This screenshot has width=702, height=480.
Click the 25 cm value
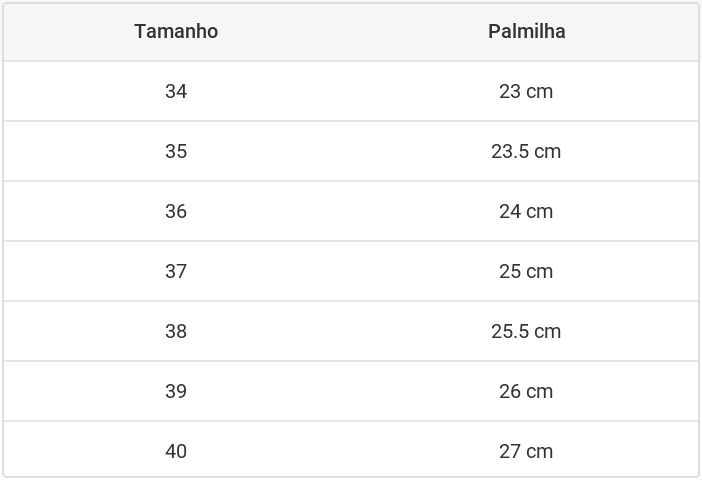(526, 271)
